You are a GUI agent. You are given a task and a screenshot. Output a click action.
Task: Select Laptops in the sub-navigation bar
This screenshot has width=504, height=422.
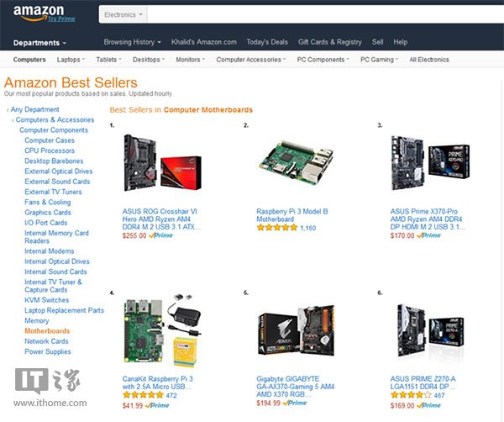[71, 60]
